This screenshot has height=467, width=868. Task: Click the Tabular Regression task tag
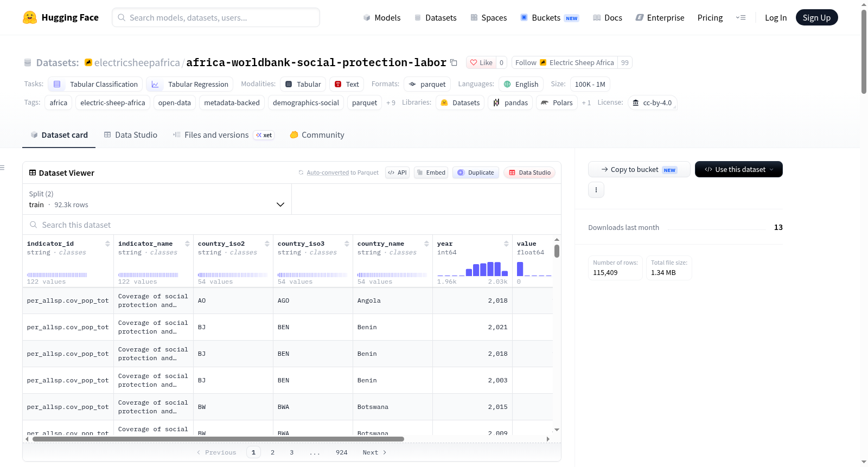[x=190, y=84]
